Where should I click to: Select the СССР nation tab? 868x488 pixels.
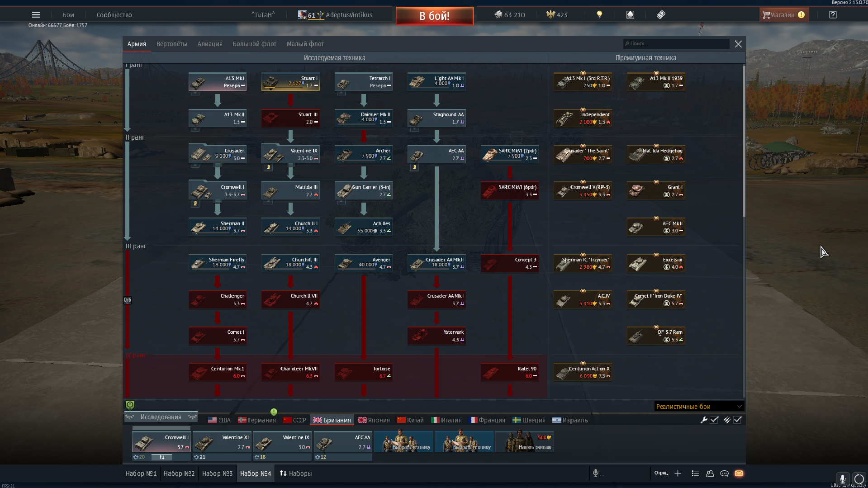click(294, 420)
